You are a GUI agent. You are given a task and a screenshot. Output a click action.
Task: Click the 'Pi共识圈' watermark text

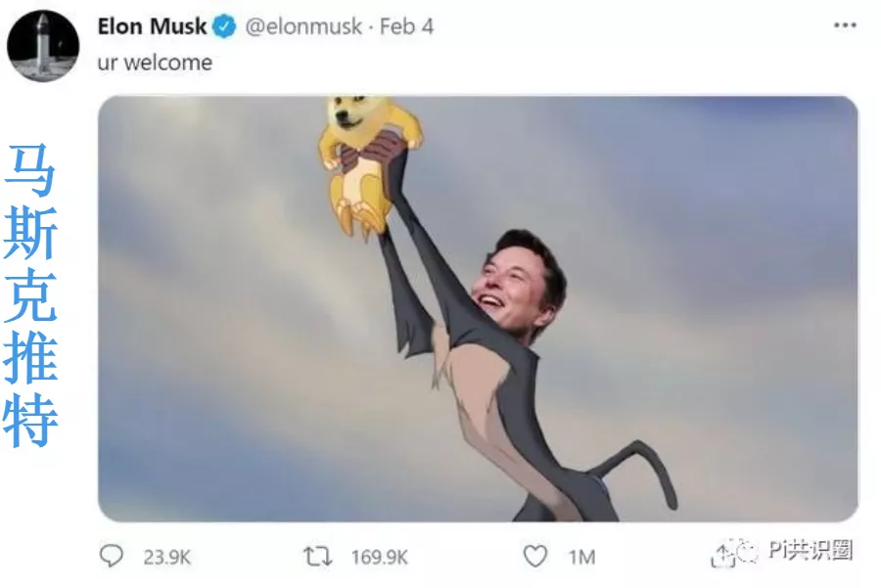pos(811,549)
